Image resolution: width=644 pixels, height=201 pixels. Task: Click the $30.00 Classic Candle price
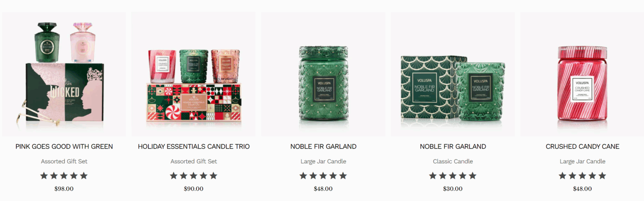(x=453, y=189)
